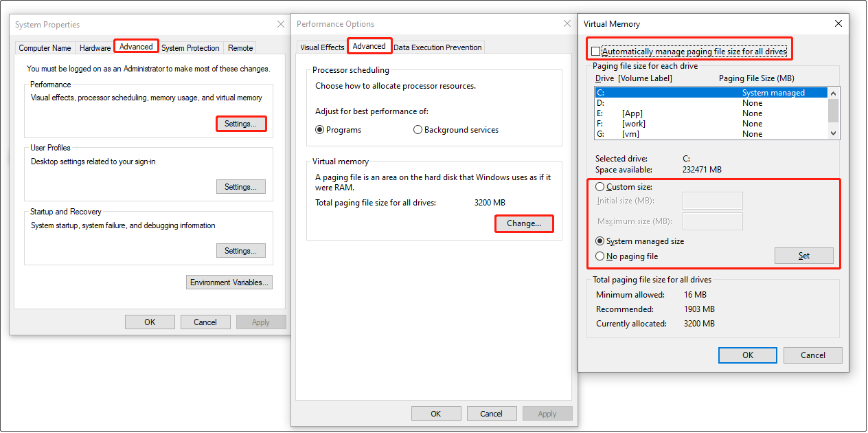Select Background services for processor scheduling
The height and width of the screenshot is (433, 868).
(x=418, y=129)
